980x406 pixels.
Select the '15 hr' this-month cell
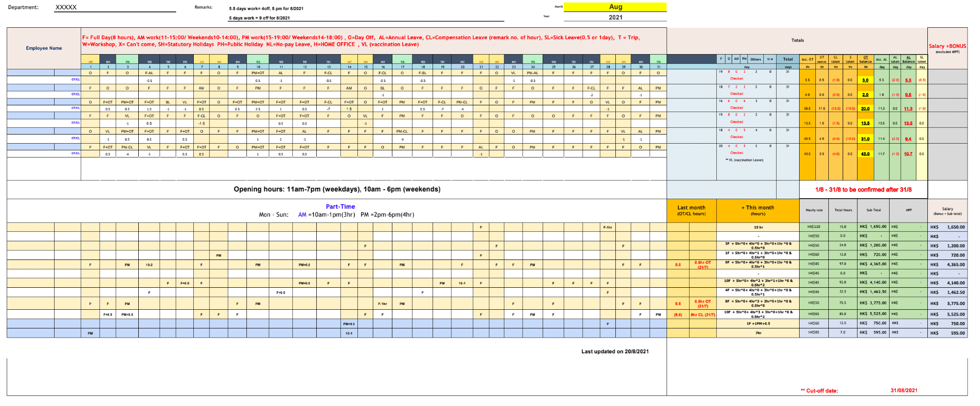point(758,227)
